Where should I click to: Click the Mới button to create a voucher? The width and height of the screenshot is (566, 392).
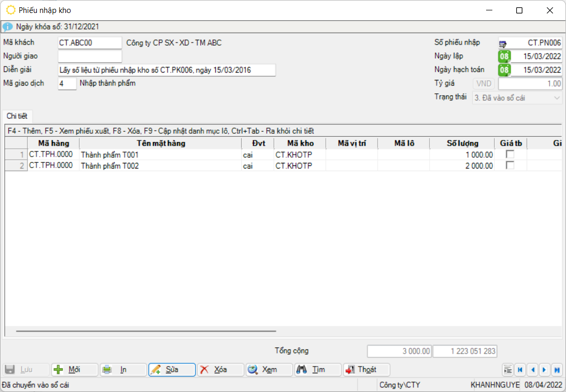74,370
